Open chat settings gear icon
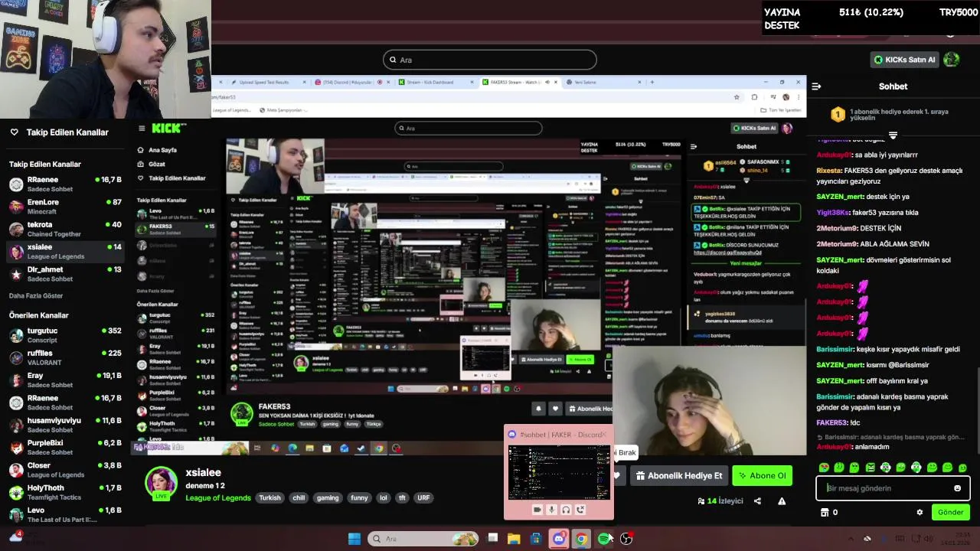 [920, 513]
